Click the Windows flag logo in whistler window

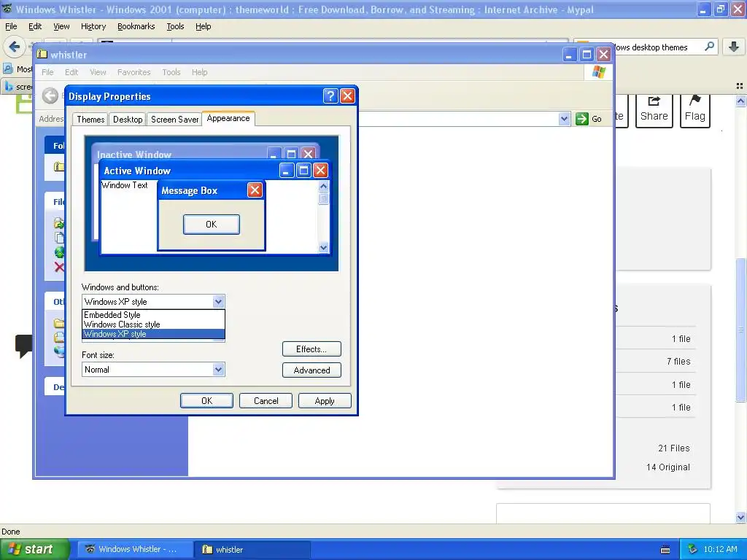tap(598, 72)
